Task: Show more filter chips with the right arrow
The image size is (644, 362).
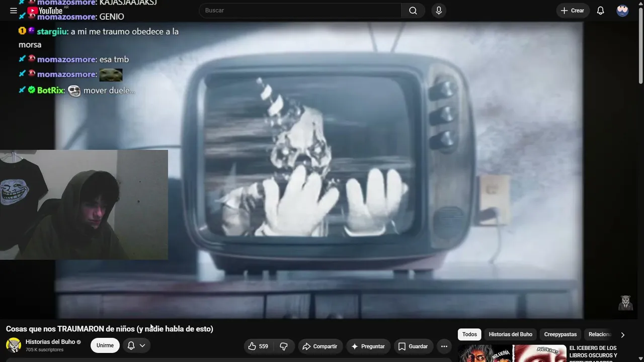Action: 622,335
